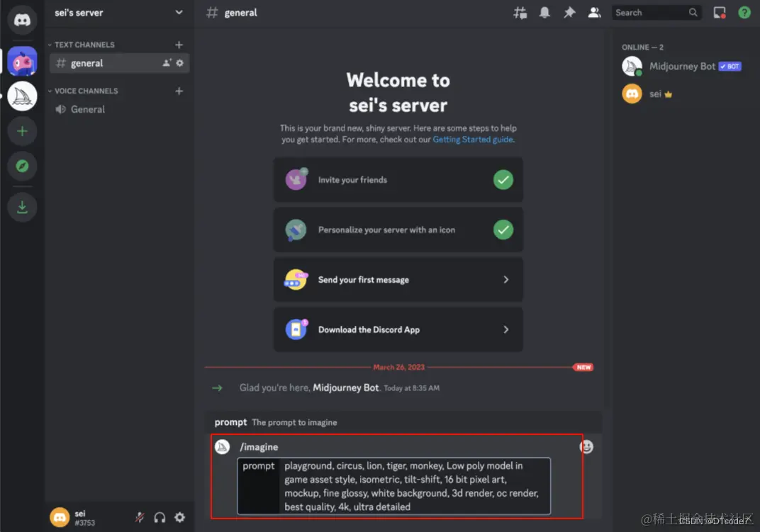
Task: Click the Invite your friends card
Action: [398, 180]
